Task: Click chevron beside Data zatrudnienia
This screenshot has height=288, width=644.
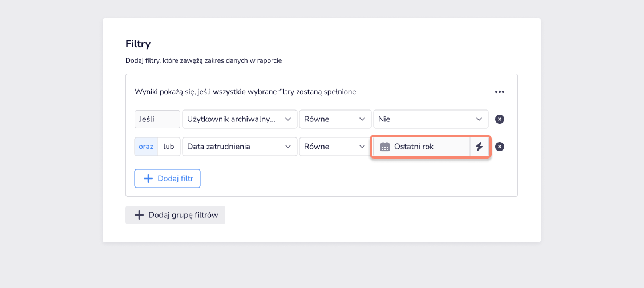Action: coord(288,147)
